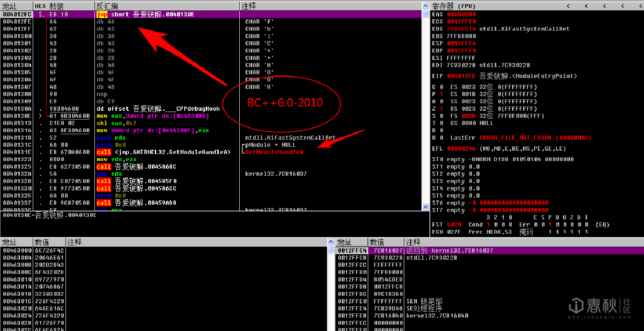Click the FCW 027F control word value
Screen dimensions: 644x331
click(454, 232)
